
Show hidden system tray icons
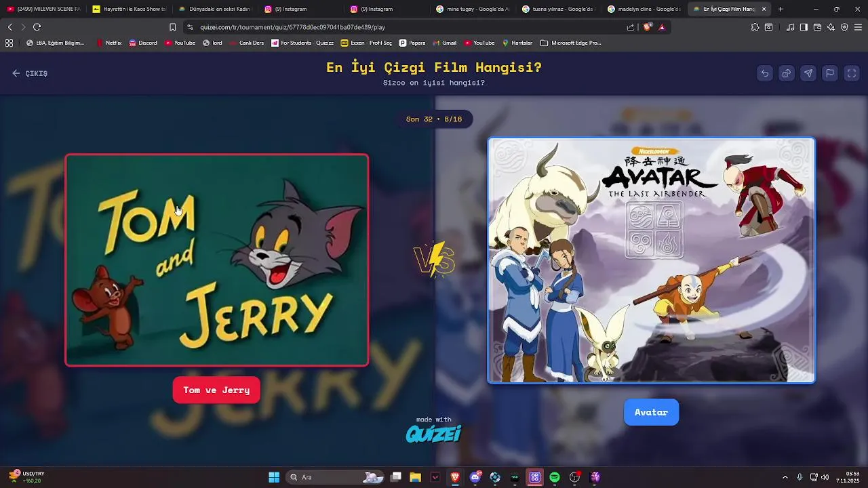[785, 477]
